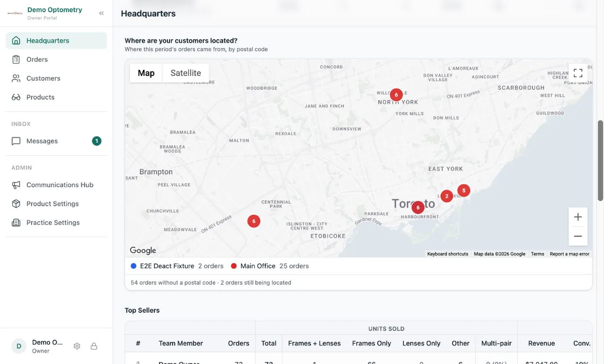Image resolution: width=604 pixels, height=364 pixels.
Task: Click the Products glasses icon
Action: pos(16,97)
